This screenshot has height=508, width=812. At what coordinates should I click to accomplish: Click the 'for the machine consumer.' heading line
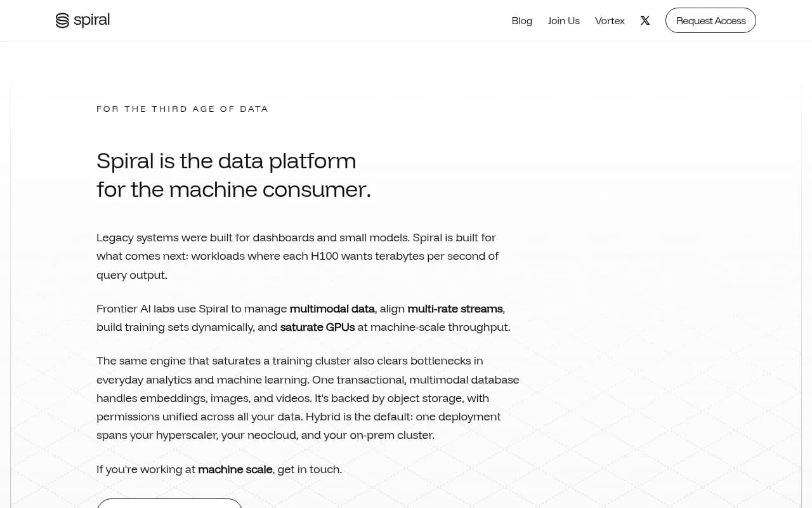tap(234, 189)
